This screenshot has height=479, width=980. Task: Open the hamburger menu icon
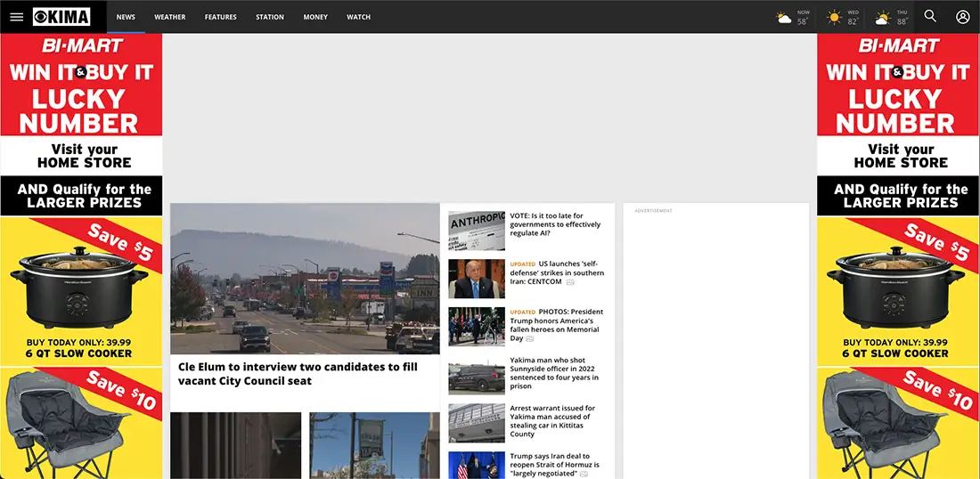[x=17, y=17]
